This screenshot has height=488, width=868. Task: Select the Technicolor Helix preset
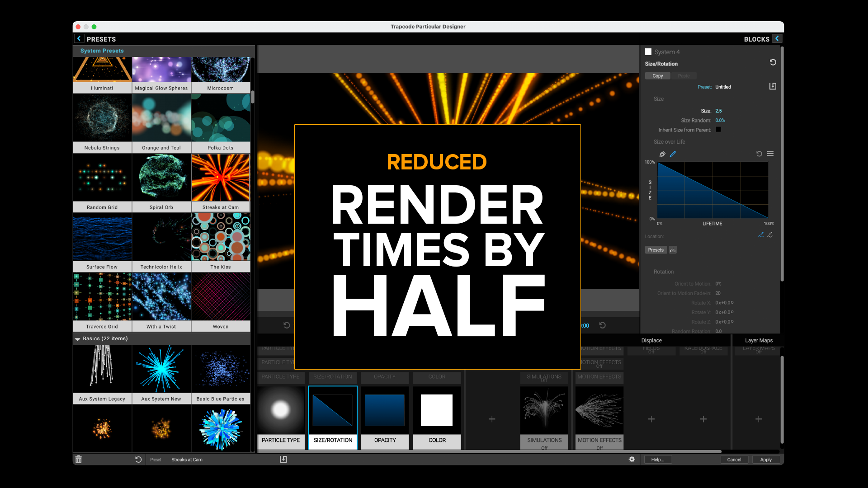(161, 243)
